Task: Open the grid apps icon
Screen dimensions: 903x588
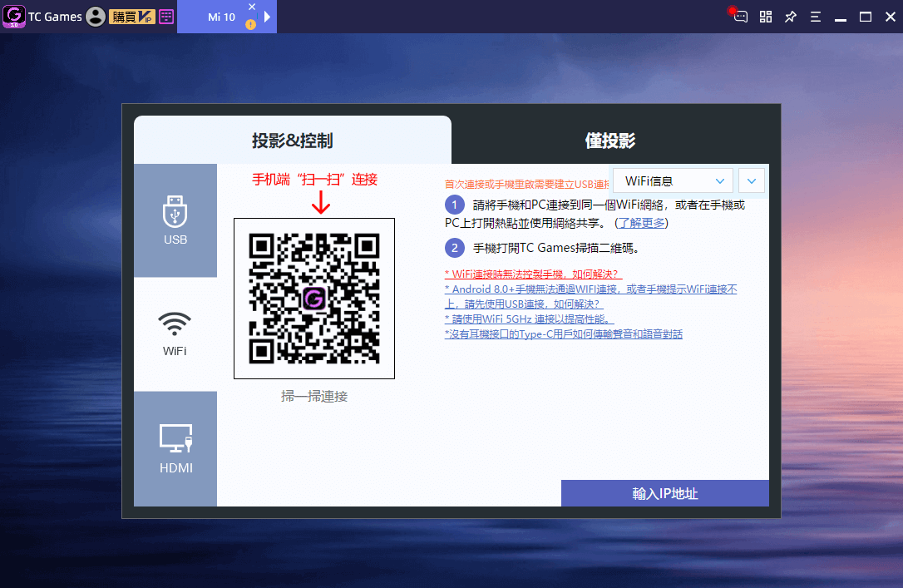Action: pyautogui.click(x=765, y=17)
